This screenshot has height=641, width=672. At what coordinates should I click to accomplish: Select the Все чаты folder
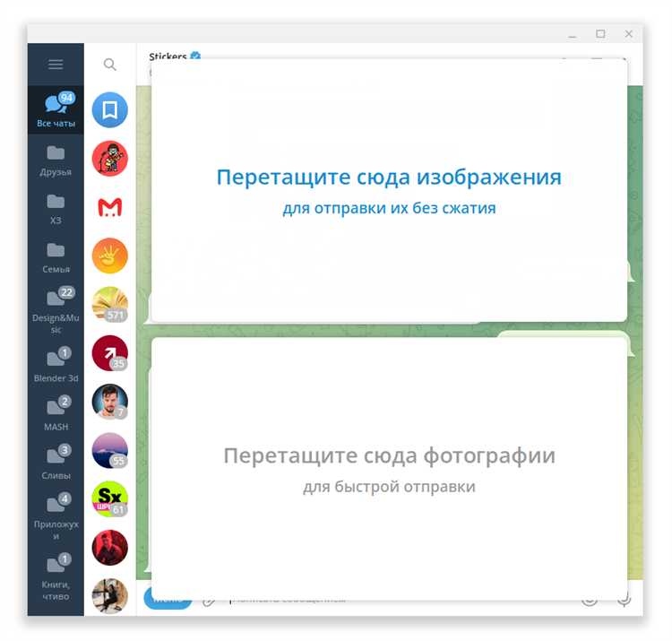56,110
